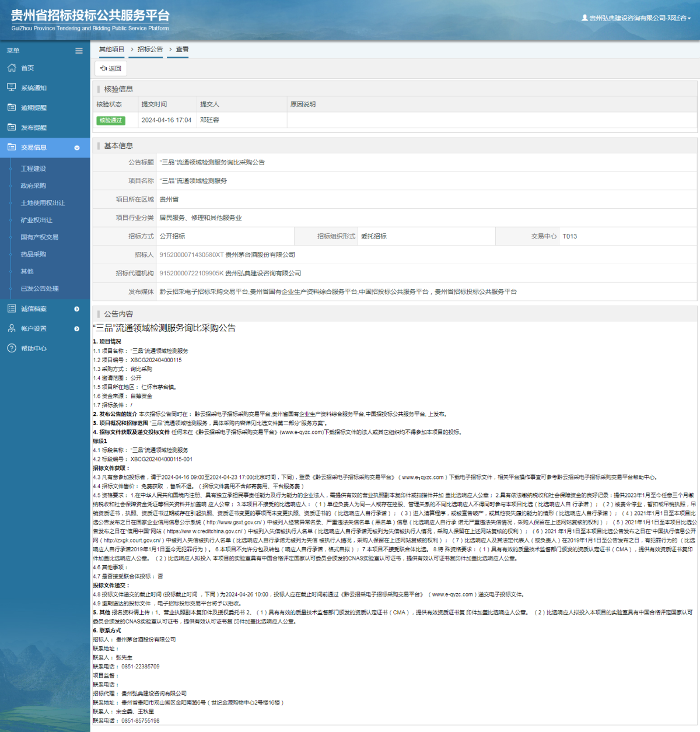Click the 帐户设置 user icon
The image size is (700, 732).
click(12, 328)
